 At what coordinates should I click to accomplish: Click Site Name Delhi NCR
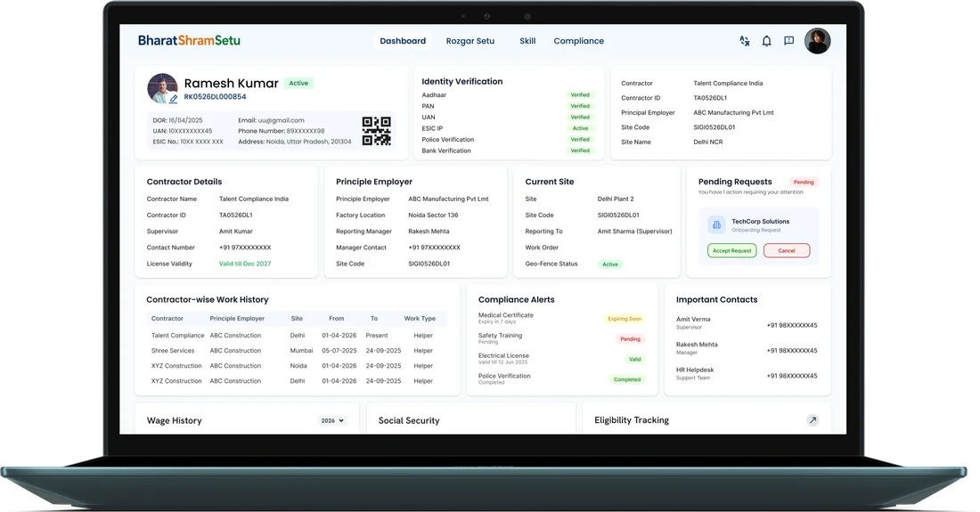(708, 142)
